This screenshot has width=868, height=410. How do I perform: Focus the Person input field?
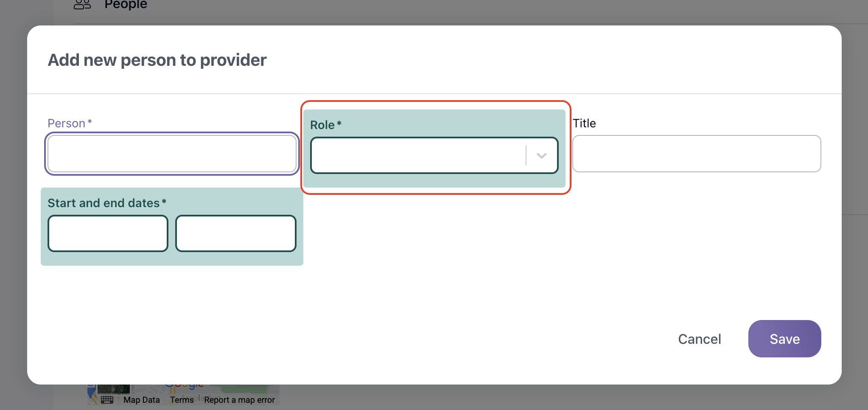click(x=172, y=154)
